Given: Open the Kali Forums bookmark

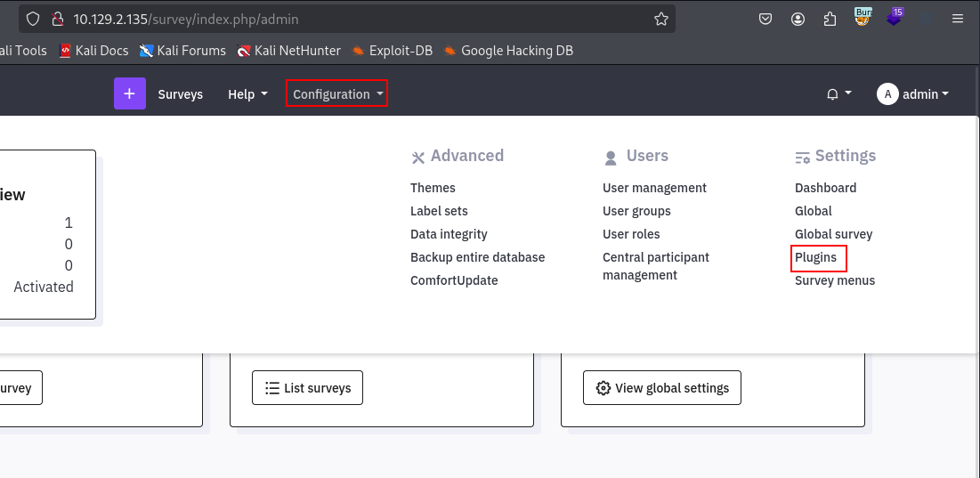Looking at the screenshot, I should (182, 51).
